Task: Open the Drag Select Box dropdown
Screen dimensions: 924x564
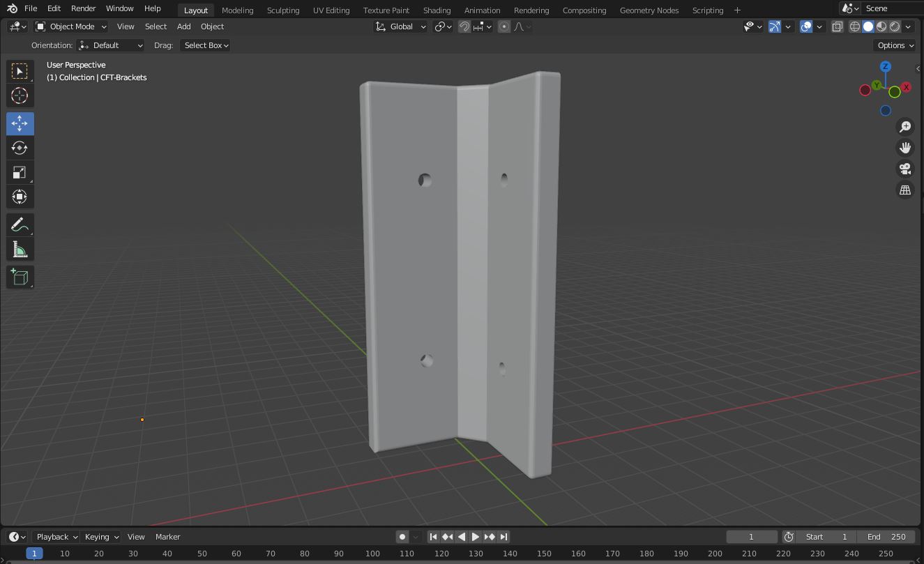Action: (205, 45)
